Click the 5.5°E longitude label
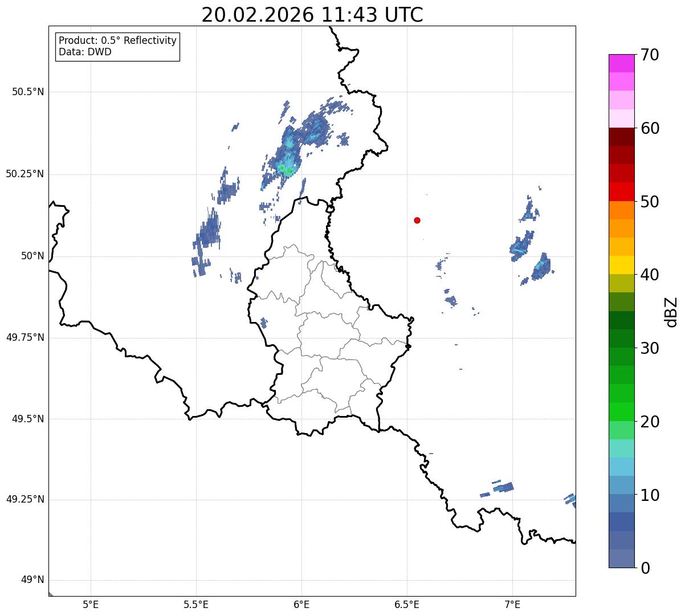 point(196,605)
